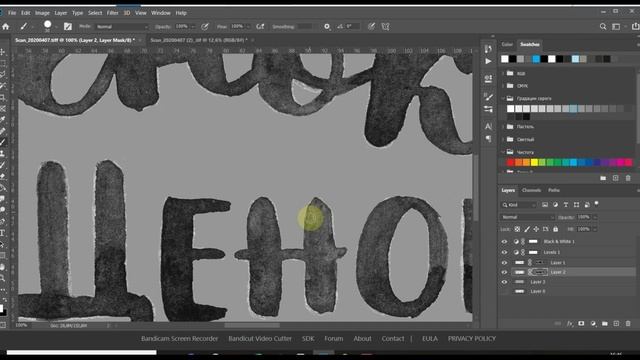
Task: Hide the Levels 1 layer
Action: point(504,252)
